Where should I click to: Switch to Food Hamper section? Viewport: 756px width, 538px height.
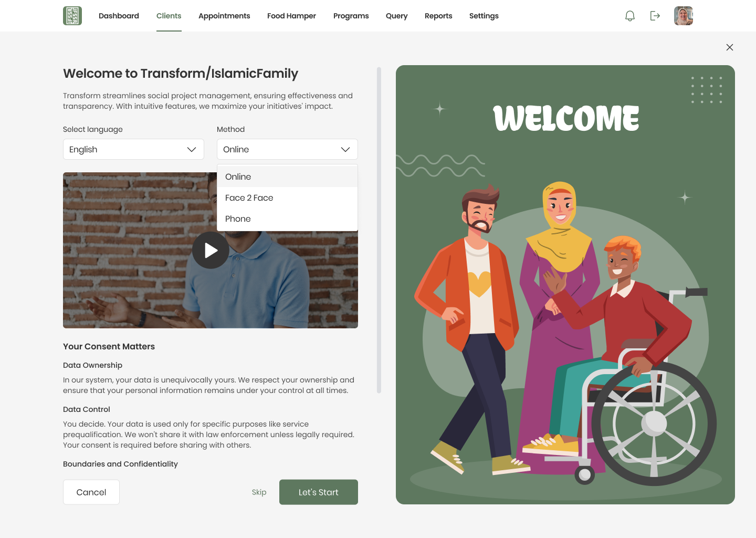pos(291,16)
